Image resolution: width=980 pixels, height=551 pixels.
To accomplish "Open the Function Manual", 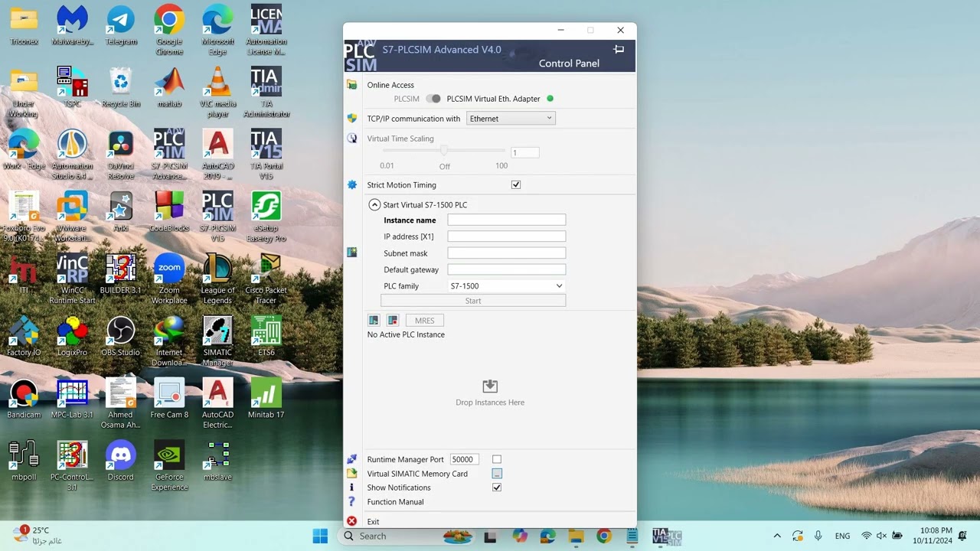I will (x=395, y=502).
